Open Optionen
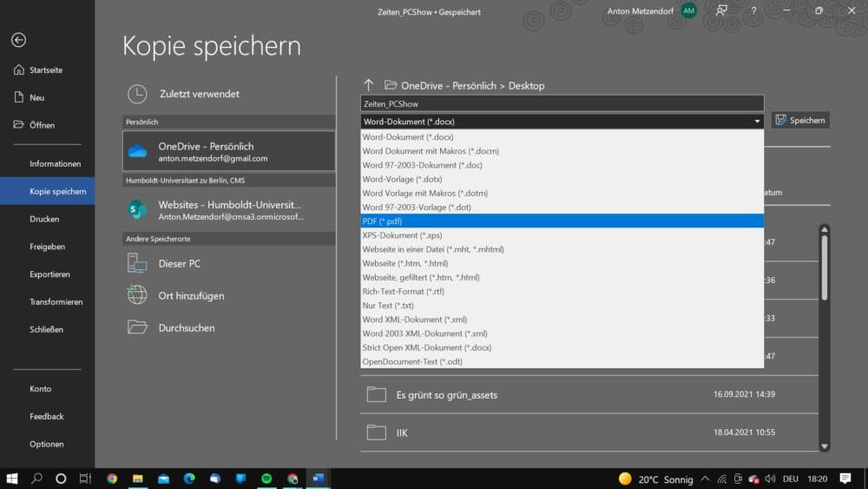This screenshot has height=489, width=868. click(47, 444)
